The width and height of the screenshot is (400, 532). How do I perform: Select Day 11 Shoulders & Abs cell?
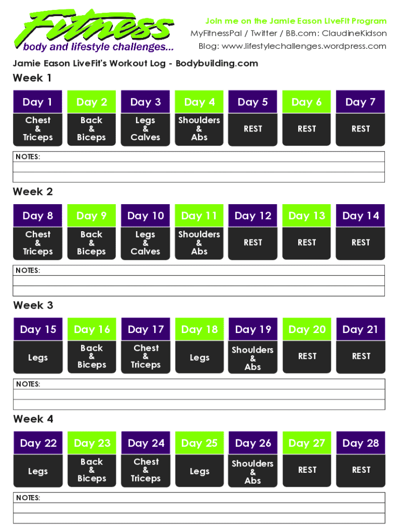(199, 243)
